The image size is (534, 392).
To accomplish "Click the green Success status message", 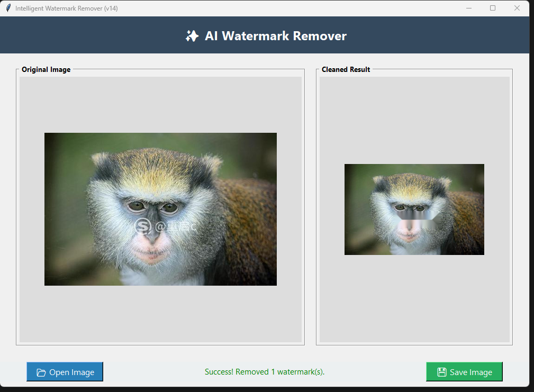I will coord(265,372).
